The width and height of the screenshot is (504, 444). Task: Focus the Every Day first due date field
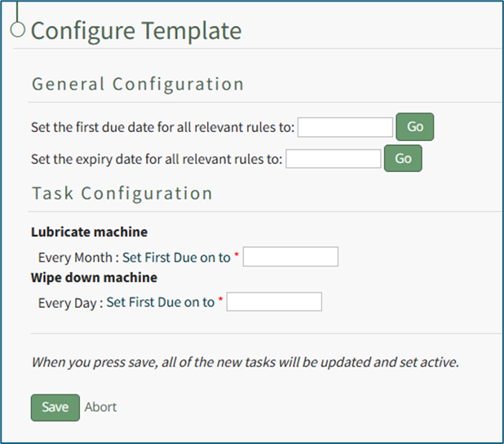275,302
